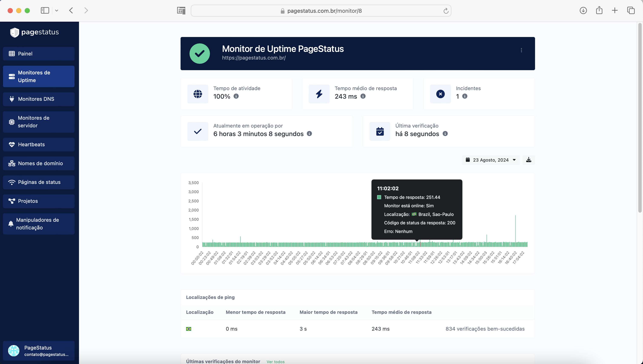The image size is (643, 364).
Task: Click the pagestatus logo in sidebar
Action: tap(34, 32)
